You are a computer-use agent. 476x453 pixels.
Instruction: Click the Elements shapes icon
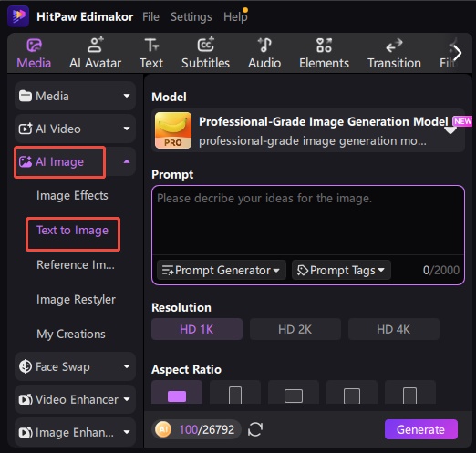[x=324, y=46]
